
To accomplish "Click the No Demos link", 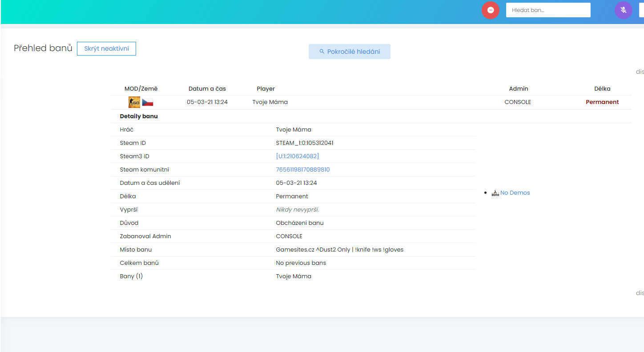I will (x=515, y=193).
